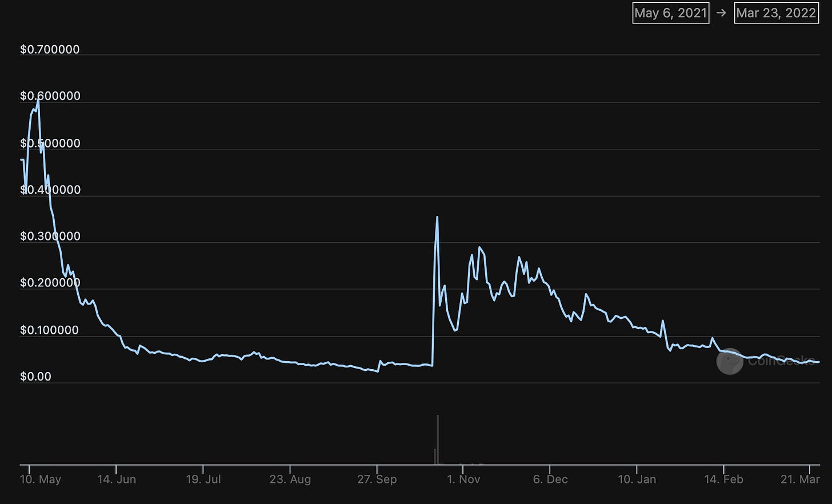Screen dimensions: 832x504
Task: Select the $0.100000 price axis label
Action: pyautogui.click(x=50, y=330)
